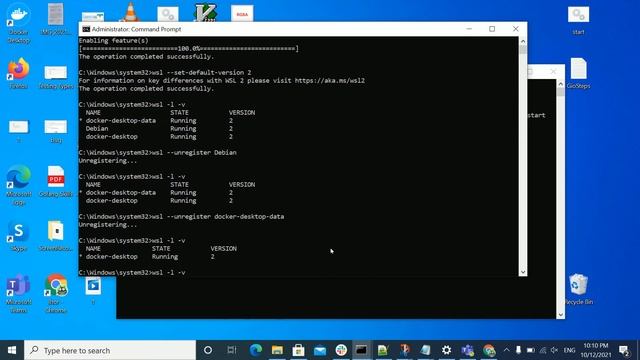Open the Docker Desktop desktop shortcut

pyautogui.click(x=18, y=23)
